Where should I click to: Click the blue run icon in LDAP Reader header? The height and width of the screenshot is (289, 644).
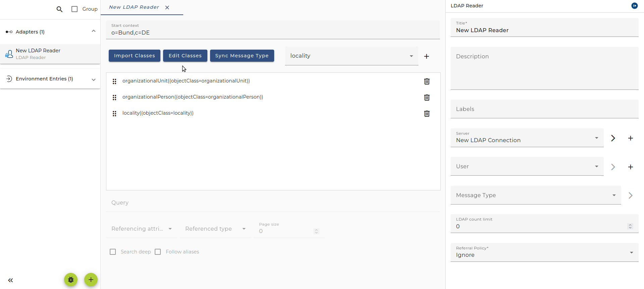[x=634, y=6]
